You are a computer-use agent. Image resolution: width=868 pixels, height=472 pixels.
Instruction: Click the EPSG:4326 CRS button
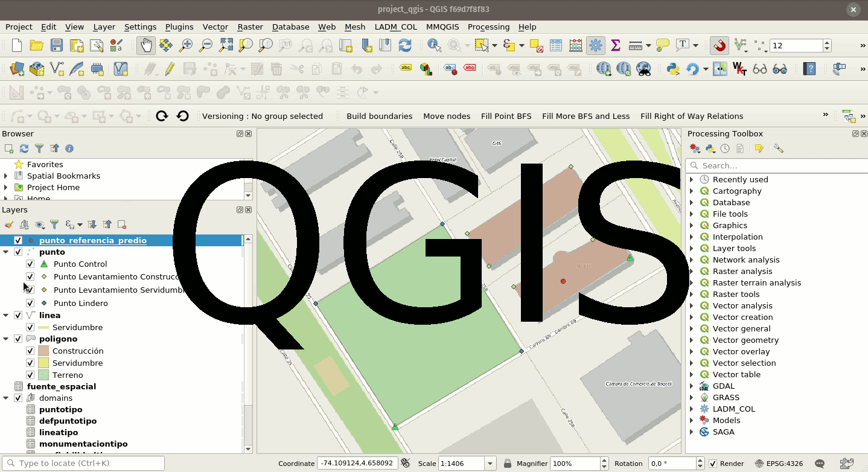click(779, 464)
